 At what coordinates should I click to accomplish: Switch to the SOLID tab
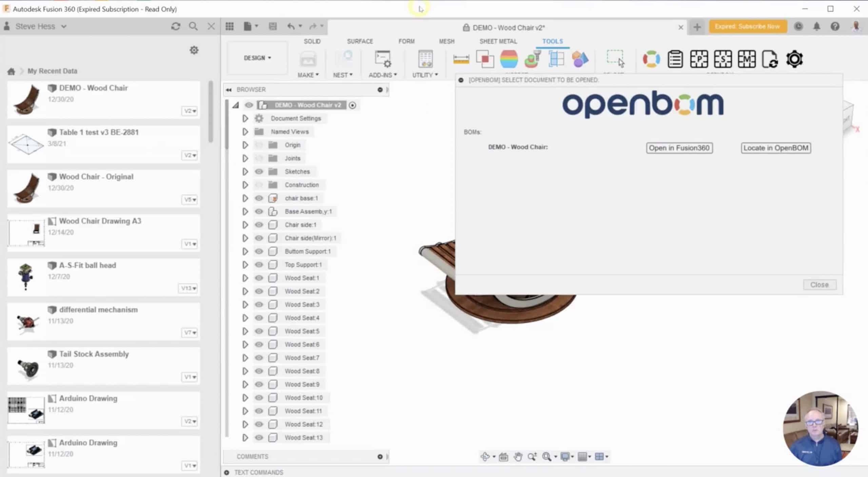pyautogui.click(x=312, y=41)
